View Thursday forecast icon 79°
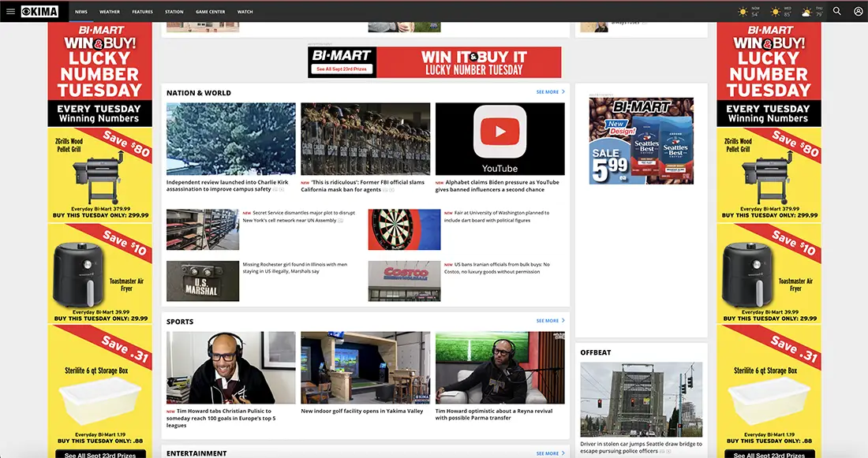Image resolution: width=868 pixels, height=458 pixels. coord(807,12)
